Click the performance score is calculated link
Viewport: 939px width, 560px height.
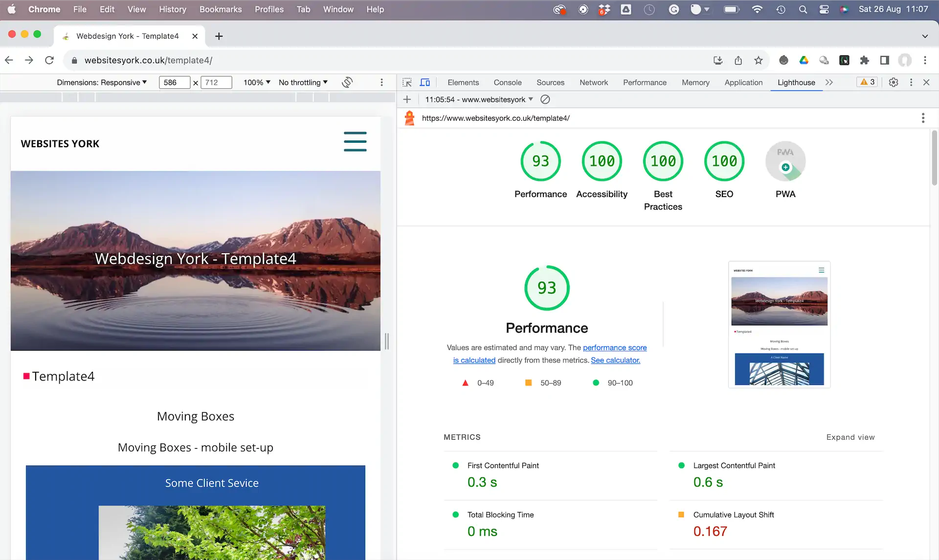615,347
